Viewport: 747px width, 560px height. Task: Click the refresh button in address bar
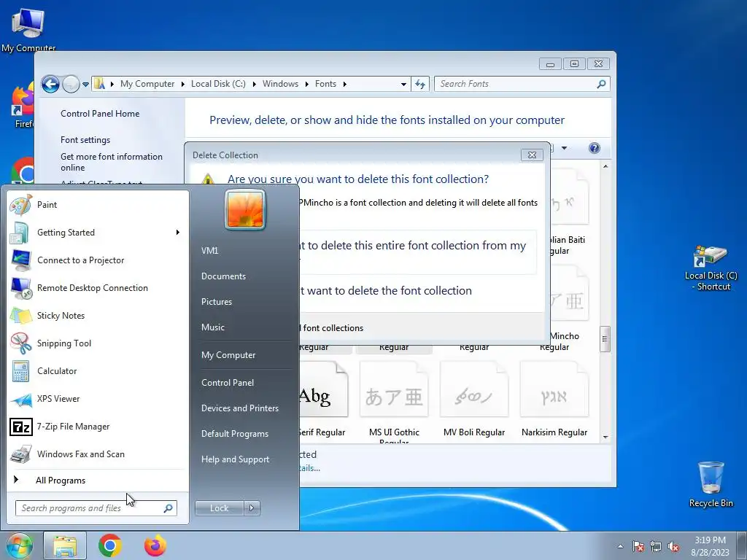(419, 84)
